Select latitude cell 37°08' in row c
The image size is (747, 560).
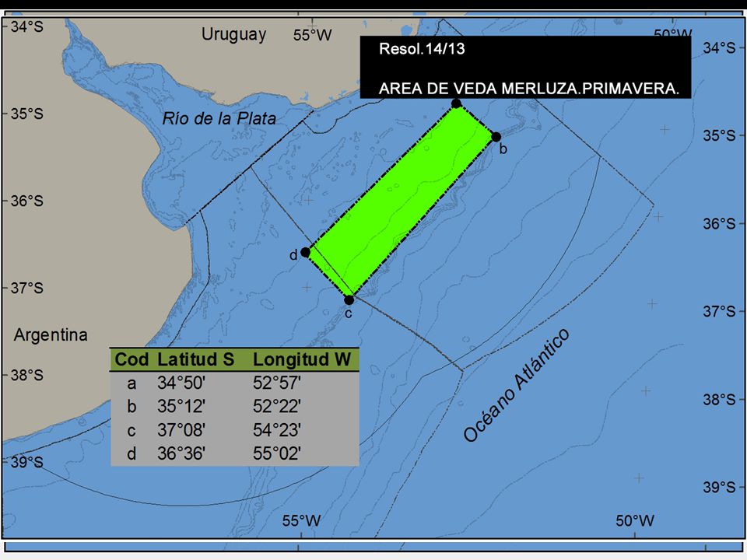181,430
